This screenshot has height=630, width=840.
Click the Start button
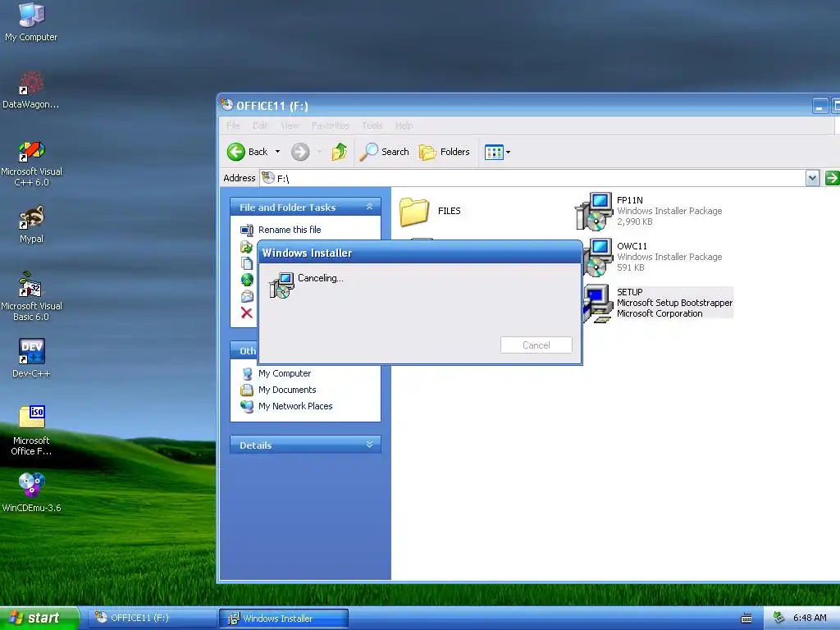point(39,618)
